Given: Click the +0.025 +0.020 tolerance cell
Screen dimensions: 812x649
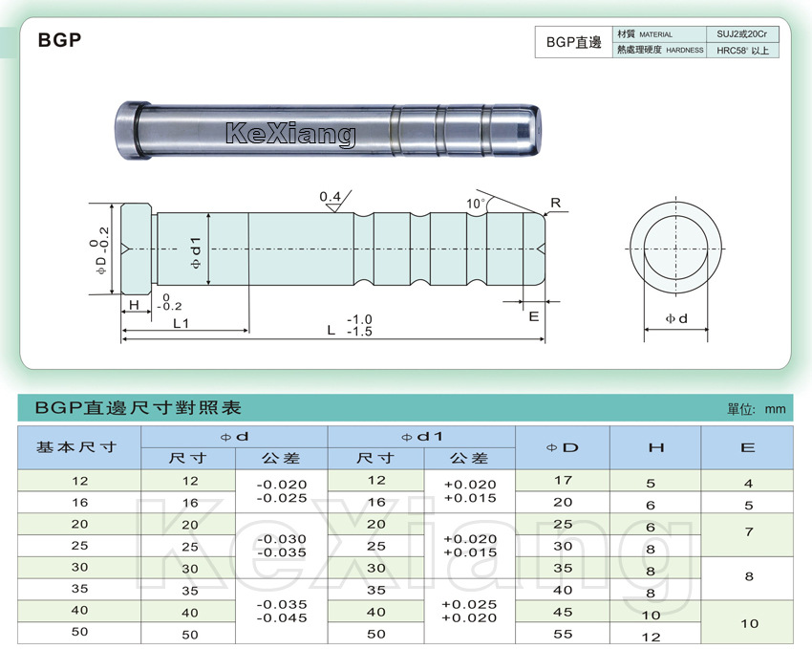Looking at the screenshot, I should point(469,611).
